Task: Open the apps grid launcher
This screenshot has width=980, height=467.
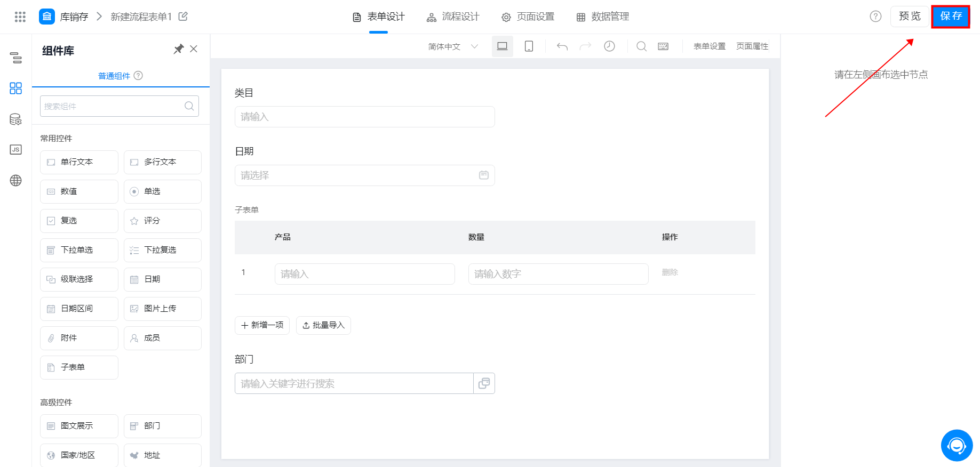Action: pyautogui.click(x=20, y=17)
